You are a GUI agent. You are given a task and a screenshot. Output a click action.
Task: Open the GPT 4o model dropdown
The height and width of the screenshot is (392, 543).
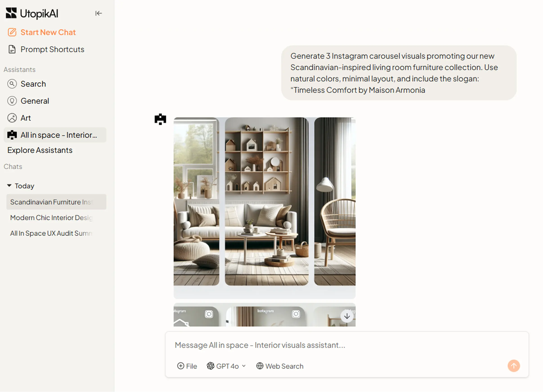[x=226, y=366]
